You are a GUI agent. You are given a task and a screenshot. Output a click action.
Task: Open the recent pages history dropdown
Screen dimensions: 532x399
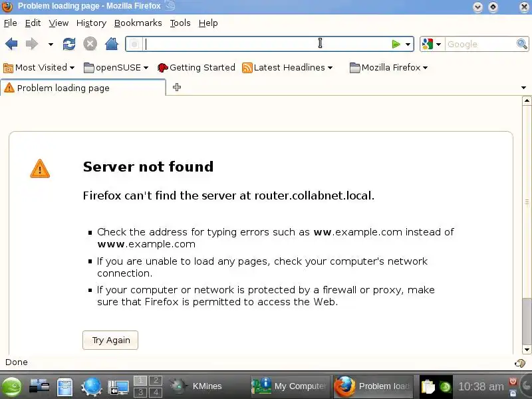[x=51, y=44]
